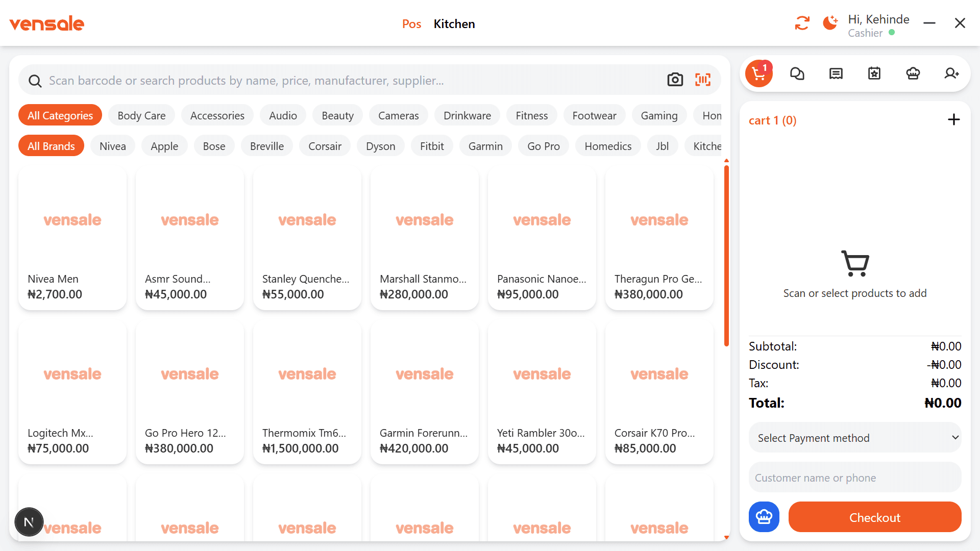Add Logitech Mx product to cart

coord(72,392)
